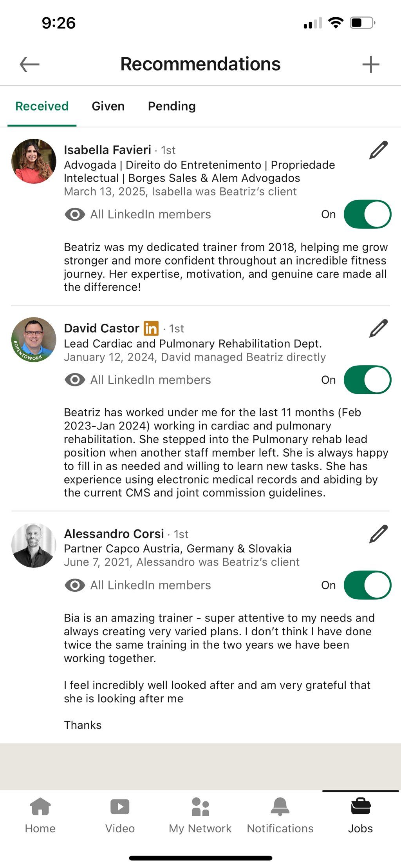
Task: Go back using the left arrow icon
Action: (x=29, y=64)
